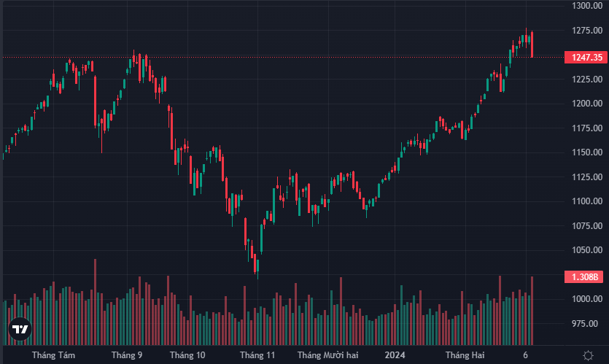Click the last red volume bar

pyautogui.click(x=532, y=310)
